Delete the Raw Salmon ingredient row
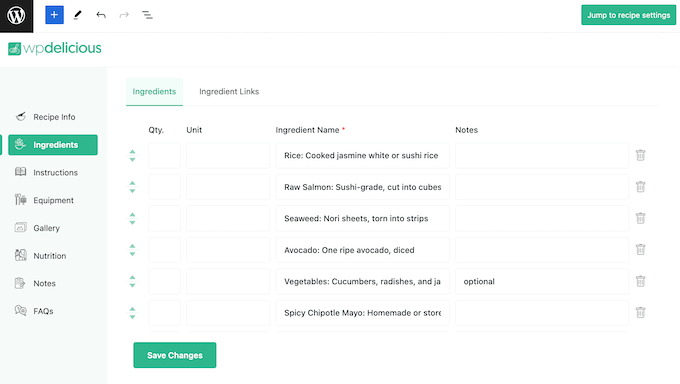Viewport: 680px width, 384px height. [641, 187]
